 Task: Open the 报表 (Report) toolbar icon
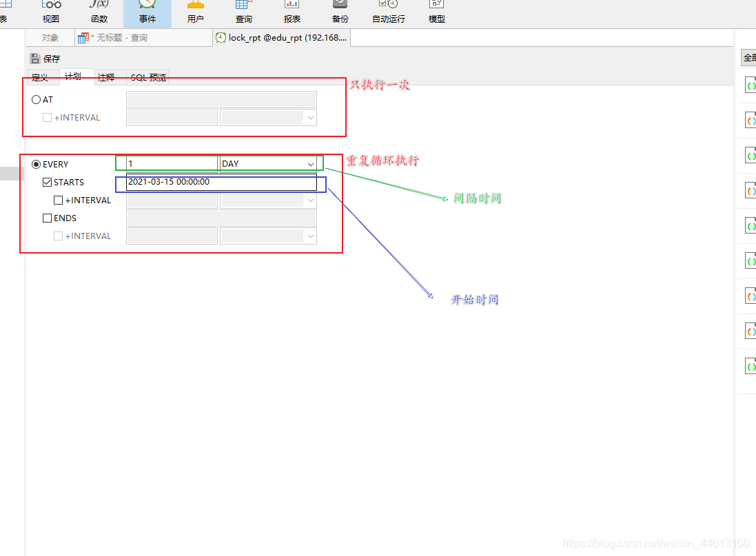[x=292, y=12]
